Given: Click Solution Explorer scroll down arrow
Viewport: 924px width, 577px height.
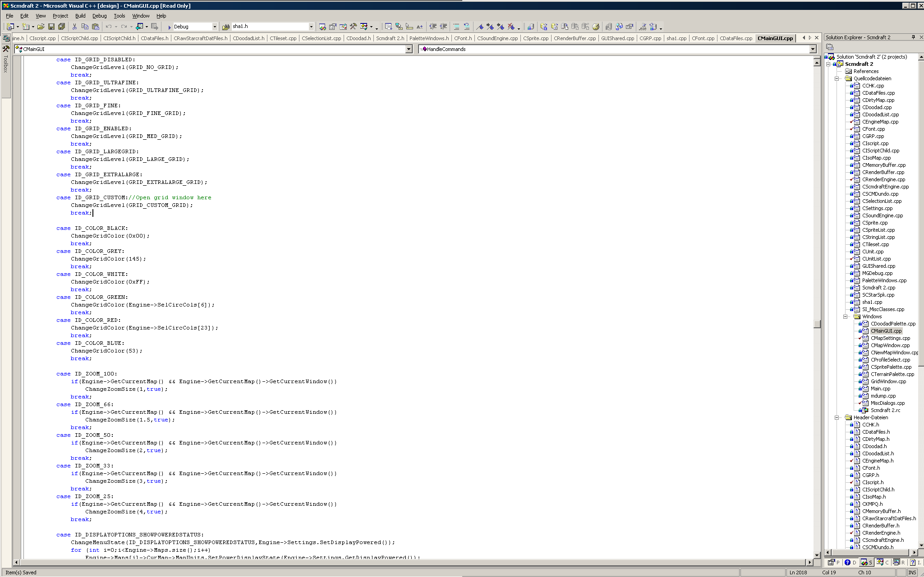Looking at the screenshot, I should pos(920,545).
